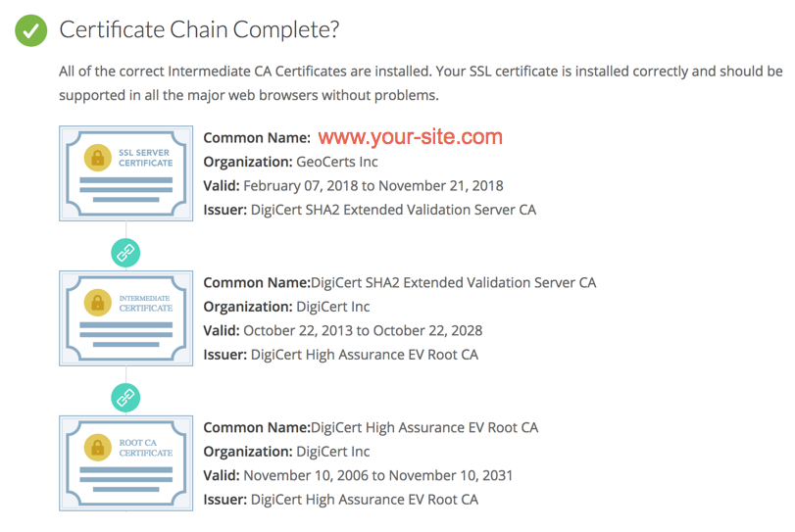Click the description paragraph about Intermediate CA Certificates

(420, 83)
